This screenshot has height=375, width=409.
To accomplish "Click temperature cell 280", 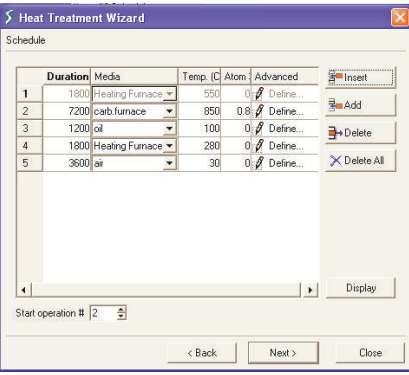I will [x=200, y=146].
